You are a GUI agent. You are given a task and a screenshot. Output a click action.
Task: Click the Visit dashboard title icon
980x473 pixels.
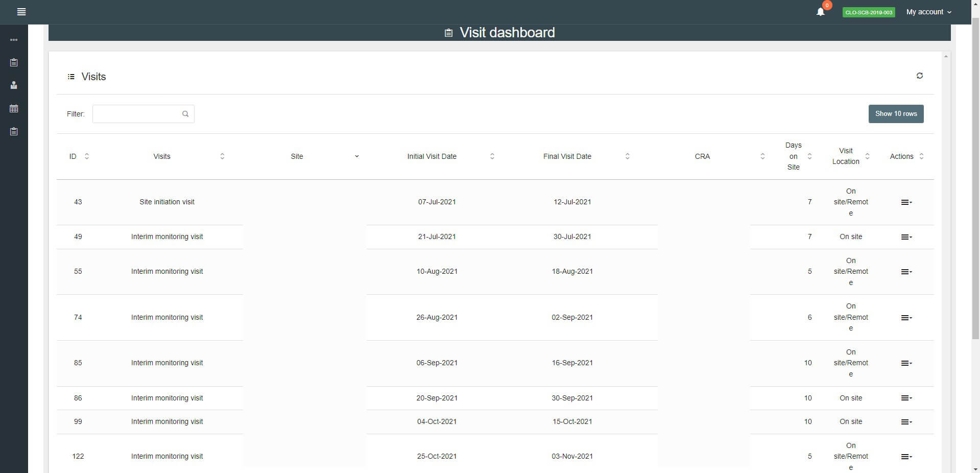pyautogui.click(x=448, y=33)
